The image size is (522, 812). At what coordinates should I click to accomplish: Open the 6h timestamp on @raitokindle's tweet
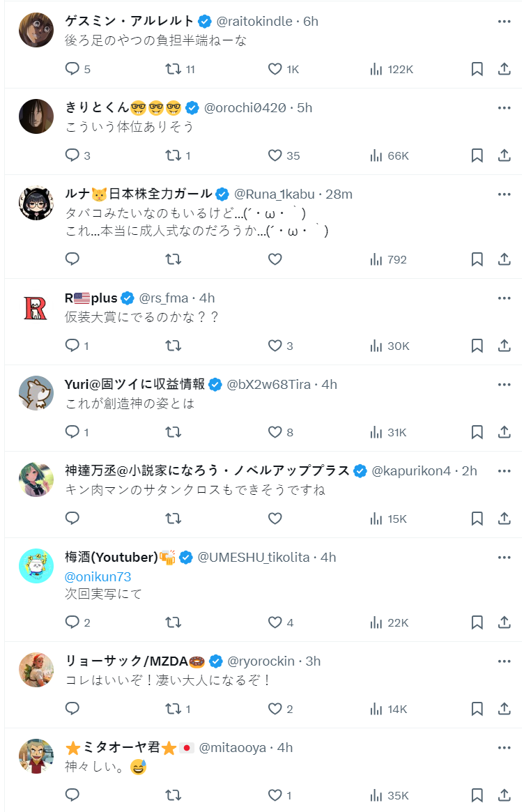311,21
